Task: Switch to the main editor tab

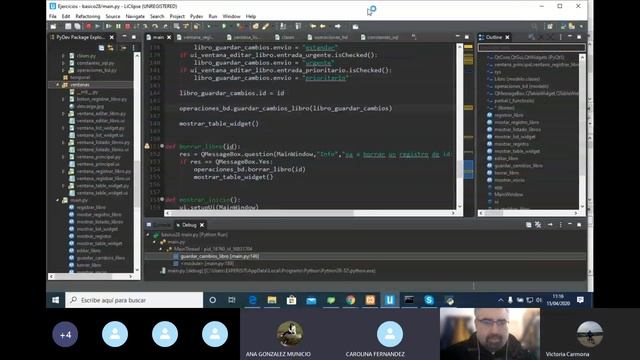Action: [x=158, y=37]
